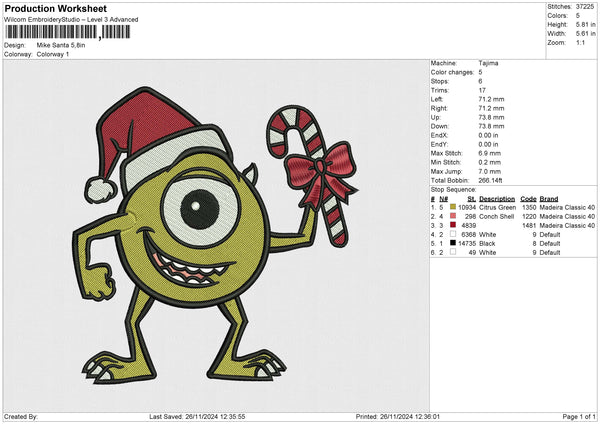Click the 'Code' column header
Screen dimensions: 600x424
(528, 199)
